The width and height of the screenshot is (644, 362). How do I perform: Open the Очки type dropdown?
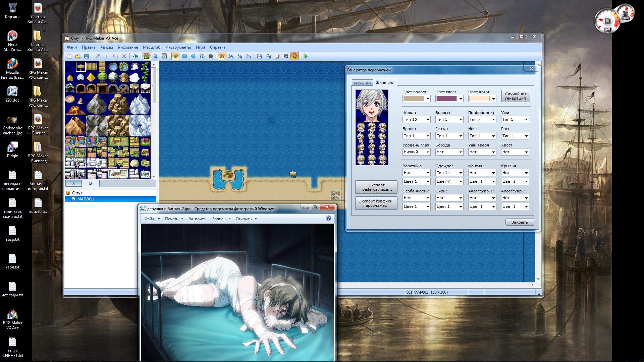point(449,198)
